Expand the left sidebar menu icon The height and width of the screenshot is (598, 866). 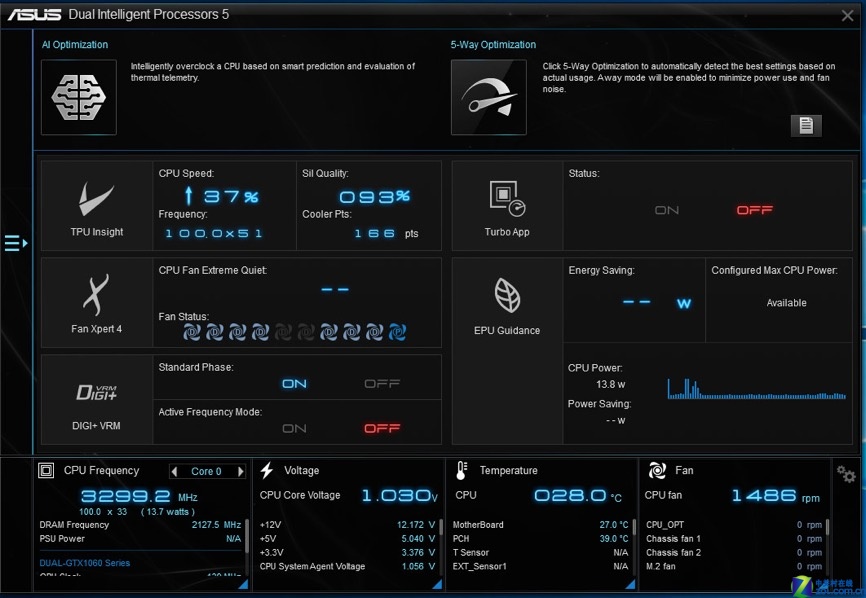point(16,243)
